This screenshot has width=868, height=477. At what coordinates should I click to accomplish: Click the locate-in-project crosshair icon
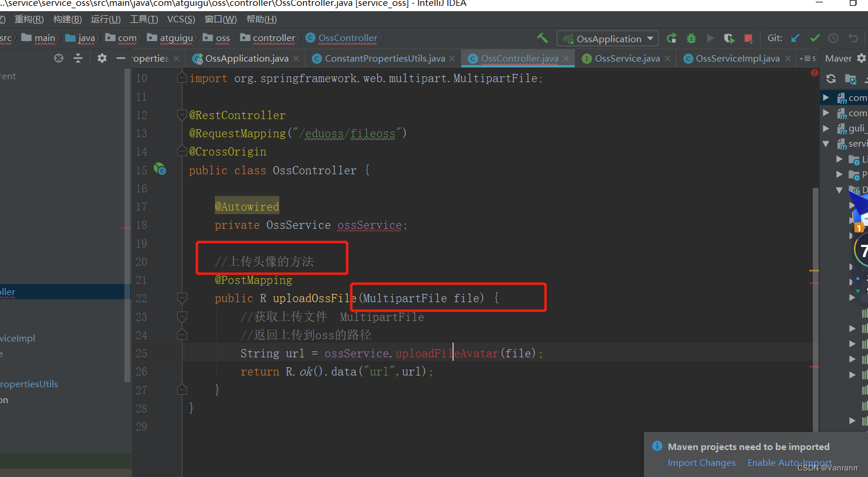pyautogui.click(x=59, y=58)
